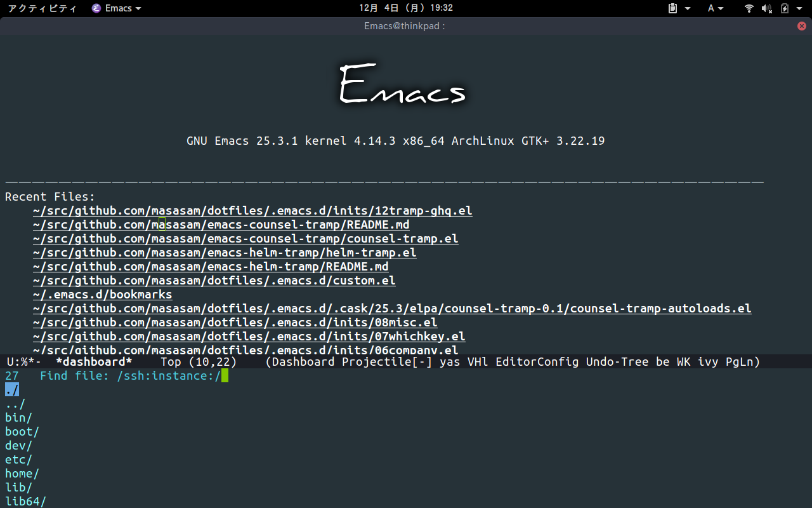
Task: Click the Wi-Fi status icon
Action: click(x=749, y=8)
